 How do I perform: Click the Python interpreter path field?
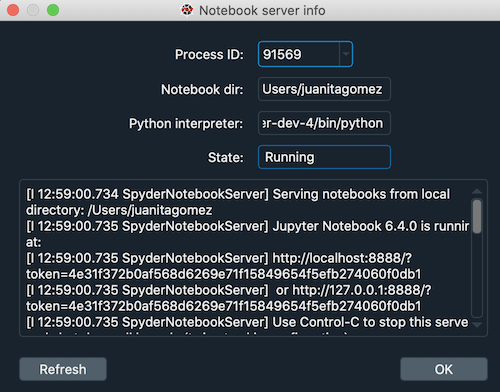324,123
